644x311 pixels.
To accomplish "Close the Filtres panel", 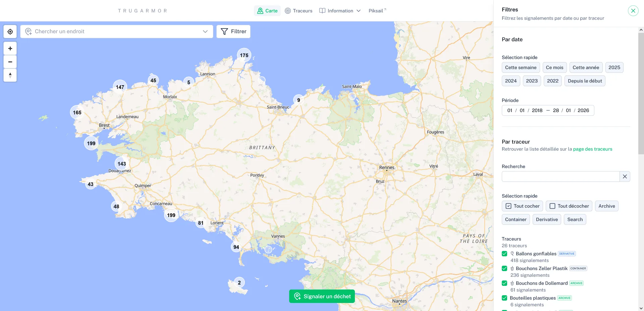I will [x=633, y=11].
